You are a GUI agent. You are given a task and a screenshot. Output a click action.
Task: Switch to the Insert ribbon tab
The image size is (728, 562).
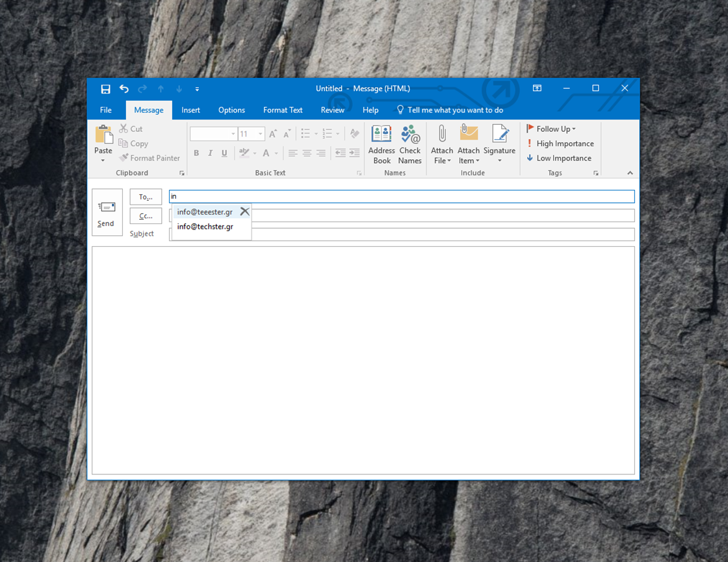pyautogui.click(x=190, y=110)
